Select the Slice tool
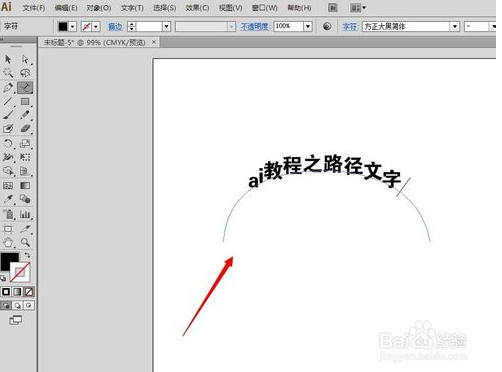Viewport: 502px width, 372px height. [25, 229]
